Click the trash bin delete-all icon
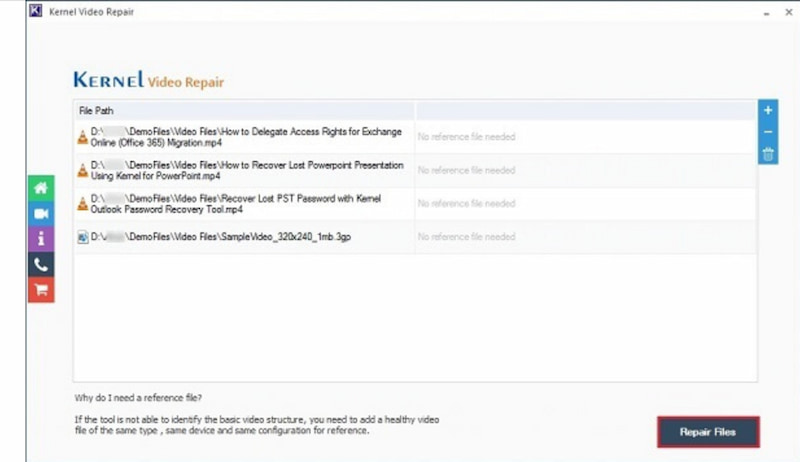The image size is (800, 462). (768, 154)
